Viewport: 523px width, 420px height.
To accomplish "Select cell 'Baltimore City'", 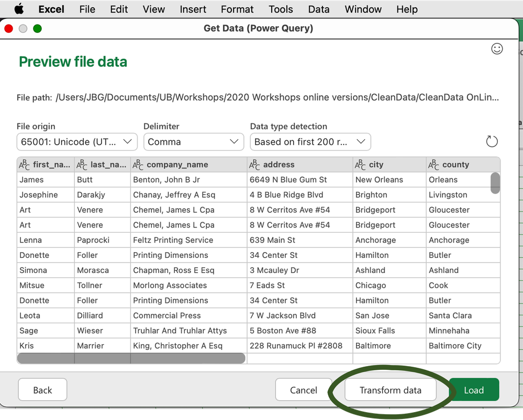I will [x=463, y=346].
